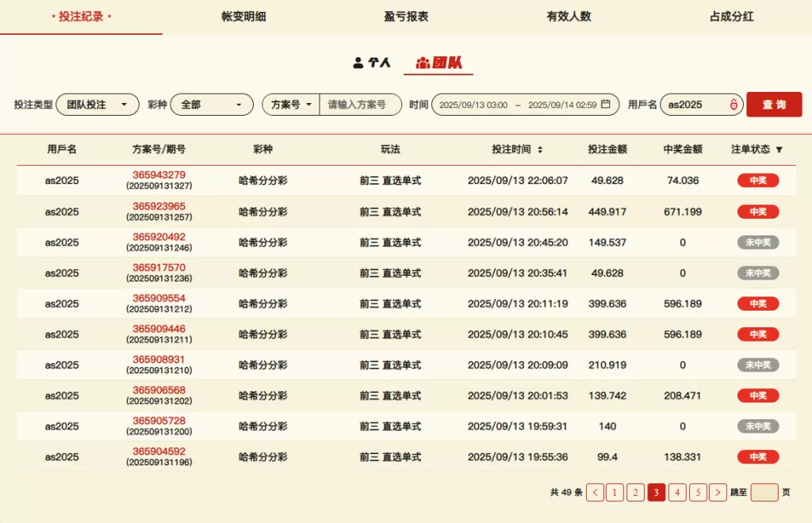Open scheme number 365943279 link
Screen dimensions: 812x523
click(159, 174)
